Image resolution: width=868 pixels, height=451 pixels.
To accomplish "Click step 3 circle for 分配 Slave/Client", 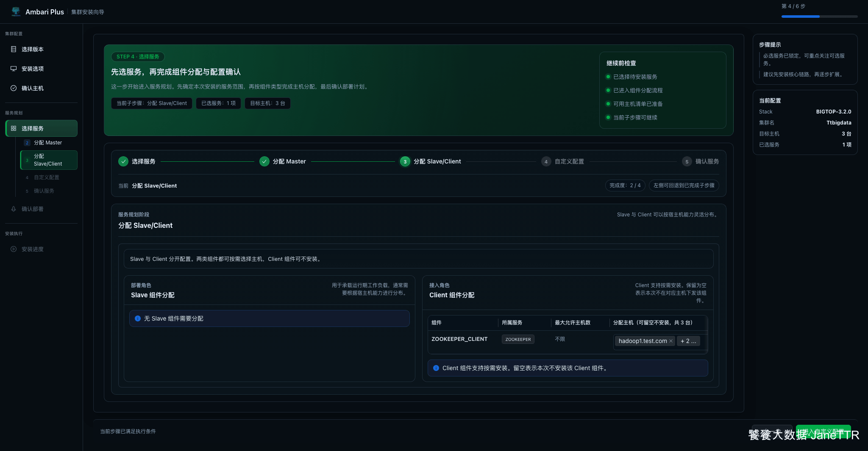I will point(405,161).
